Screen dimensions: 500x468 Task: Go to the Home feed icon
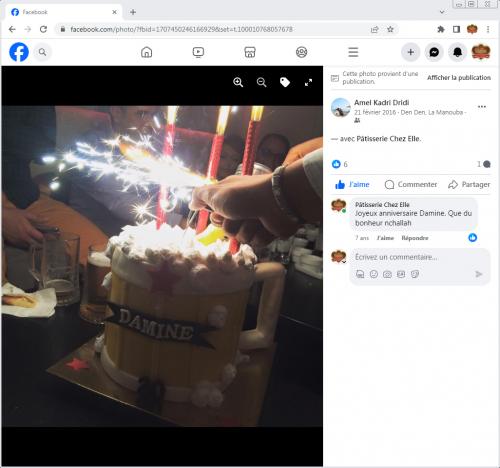[146, 52]
